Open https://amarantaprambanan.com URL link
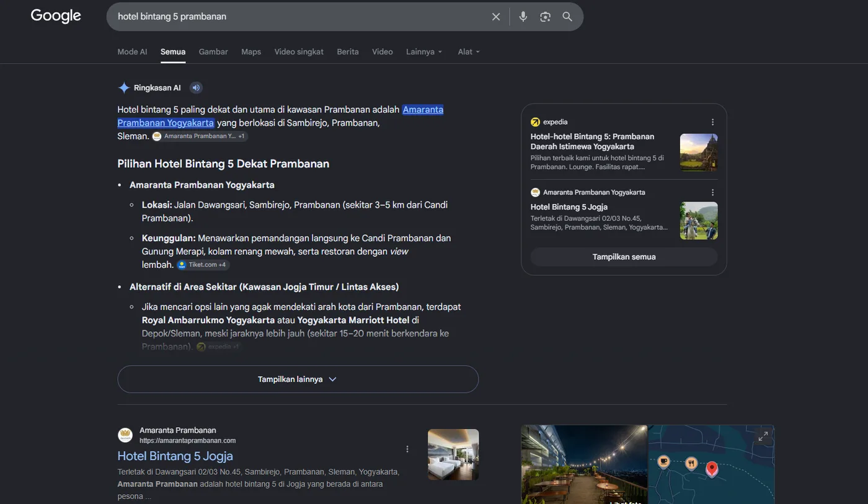This screenshot has width=868, height=504. (x=187, y=441)
